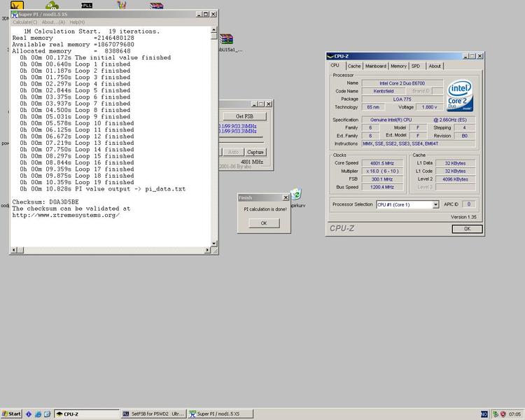Click OK in the PI calculation done dialog

[x=264, y=223]
